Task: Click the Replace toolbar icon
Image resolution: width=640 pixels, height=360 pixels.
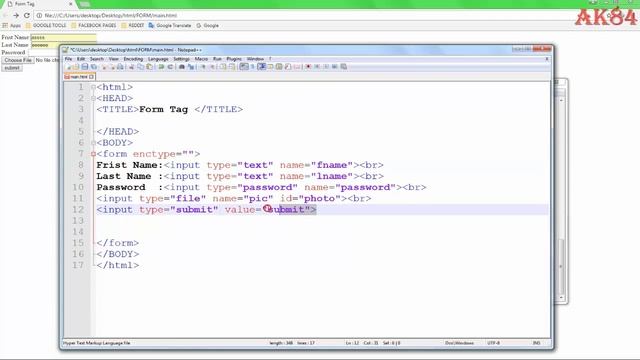Action: (191, 67)
